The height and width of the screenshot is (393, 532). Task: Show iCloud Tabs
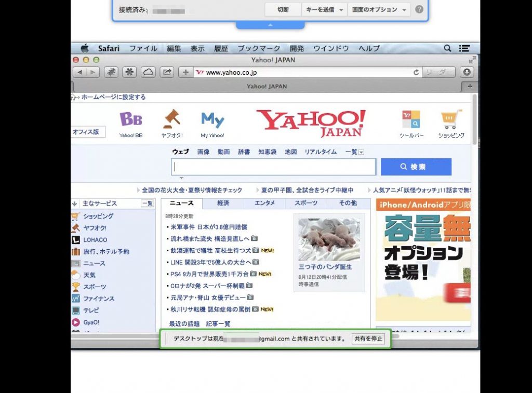pyautogui.click(x=148, y=72)
